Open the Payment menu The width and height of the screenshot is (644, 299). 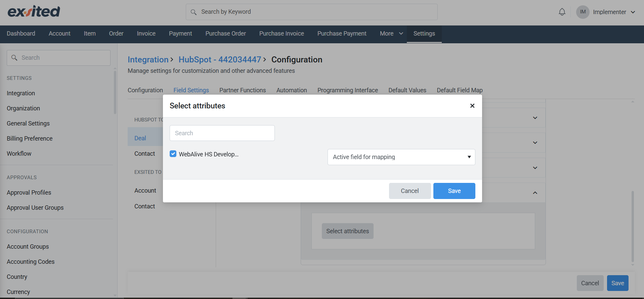pyautogui.click(x=180, y=34)
